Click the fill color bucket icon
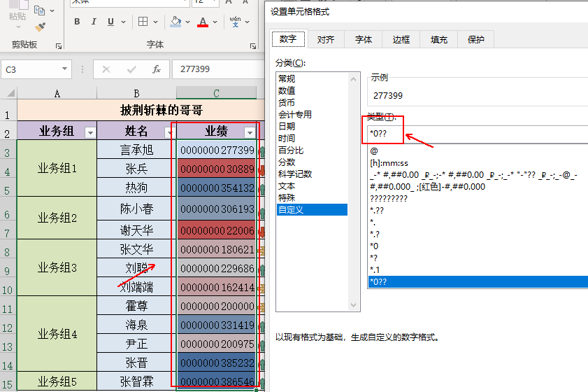The height and width of the screenshot is (392, 588). pyautogui.click(x=175, y=22)
